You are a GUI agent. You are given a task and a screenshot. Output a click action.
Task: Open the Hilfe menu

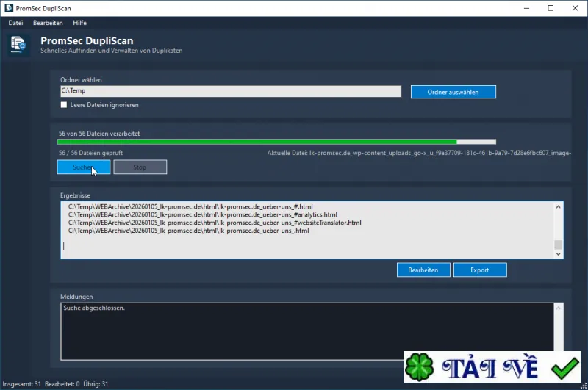tap(79, 23)
